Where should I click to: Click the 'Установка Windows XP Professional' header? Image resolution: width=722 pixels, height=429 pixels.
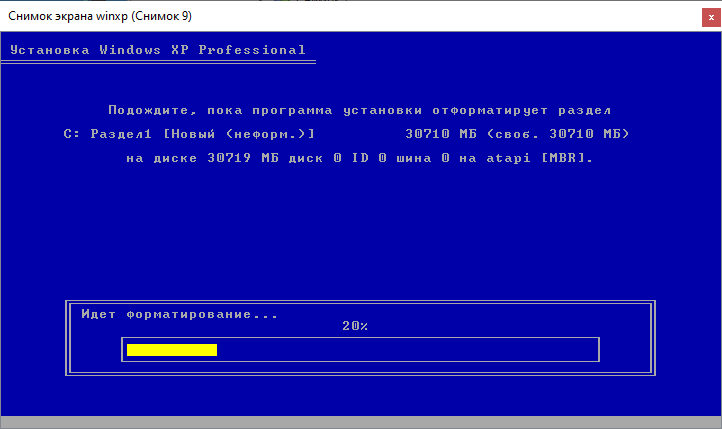click(x=158, y=50)
